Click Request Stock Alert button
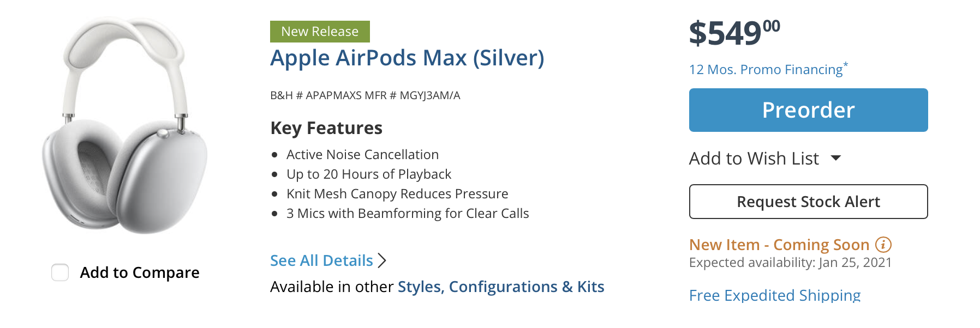Image resolution: width=980 pixels, height=328 pixels. (808, 202)
